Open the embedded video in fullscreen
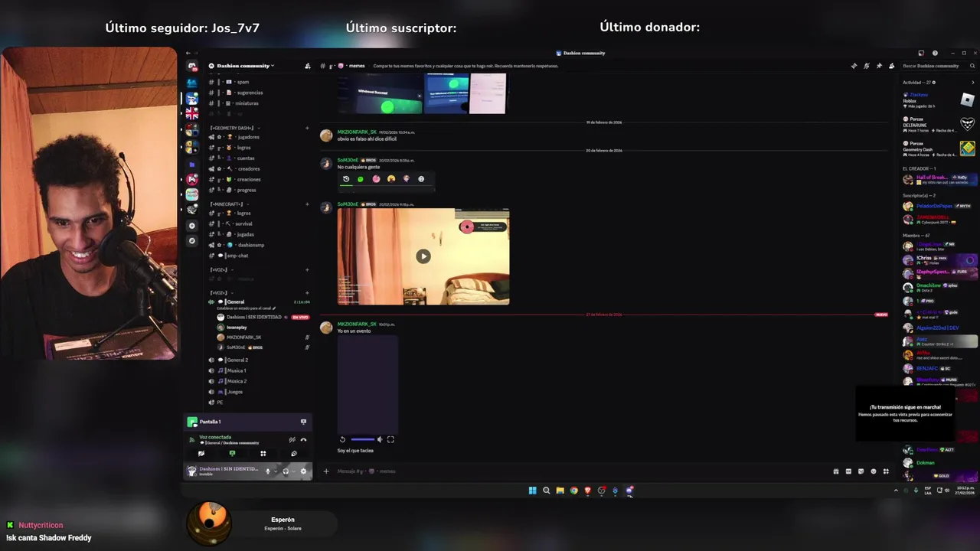Screen dimensions: 980x551 [390, 439]
